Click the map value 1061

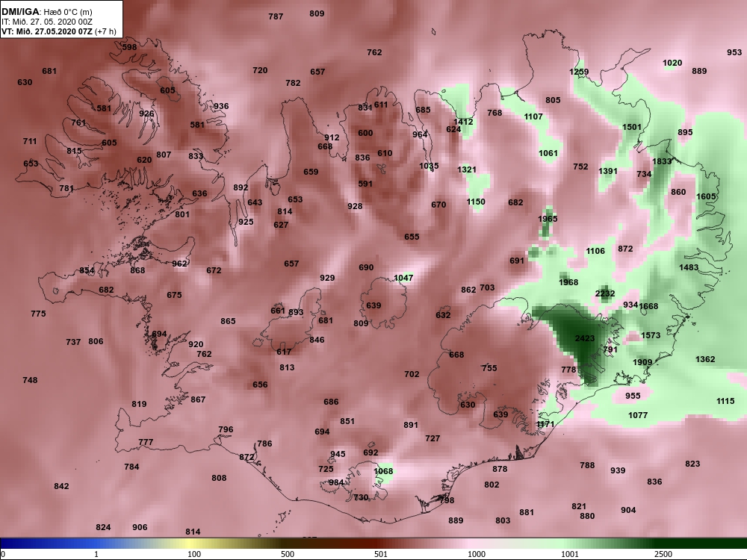tap(548, 153)
